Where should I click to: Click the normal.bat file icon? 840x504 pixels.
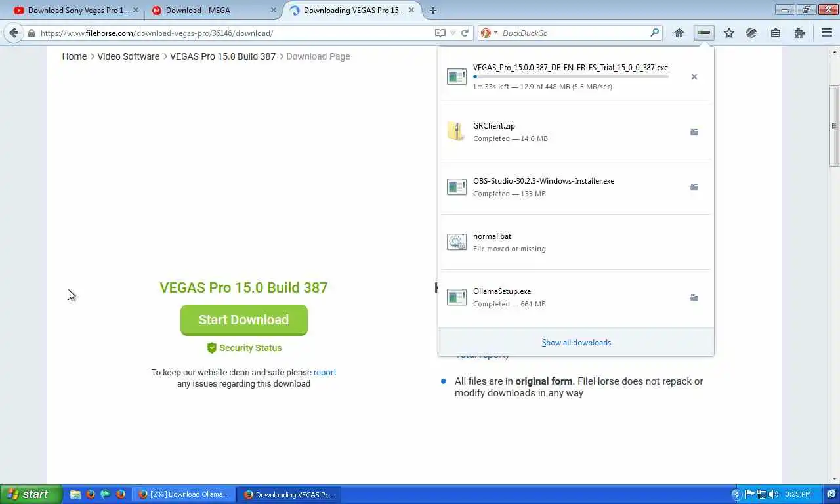pyautogui.click(x=457, y=241)
